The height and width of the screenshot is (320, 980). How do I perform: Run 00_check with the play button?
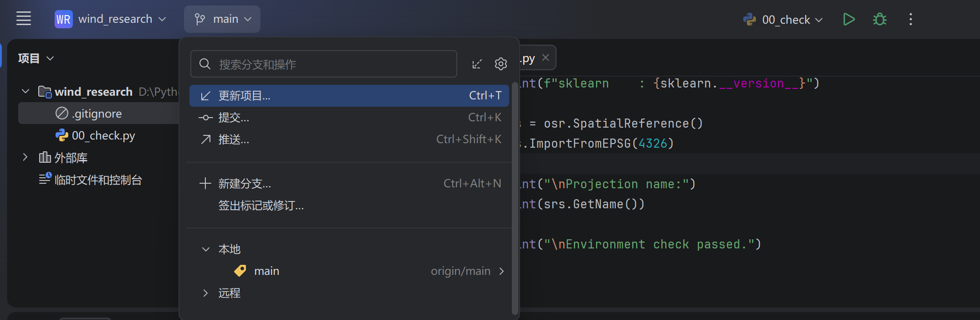point(849,19)
